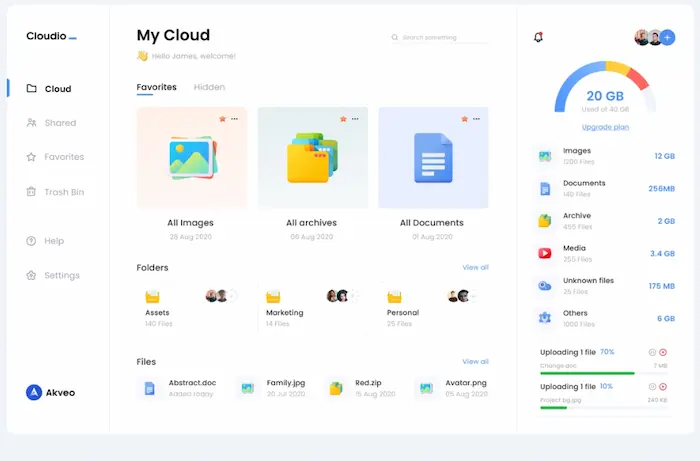Open Help in the sidebar
Image resolution: width=700 pixels, height=461 pixels.
click(x=45, y=241)
